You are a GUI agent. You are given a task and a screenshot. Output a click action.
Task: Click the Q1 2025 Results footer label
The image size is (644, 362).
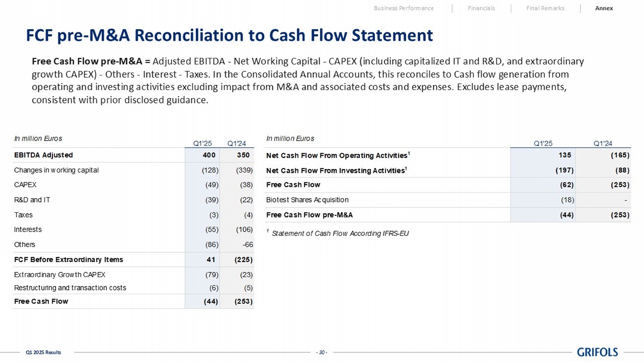tap(43, 352)
